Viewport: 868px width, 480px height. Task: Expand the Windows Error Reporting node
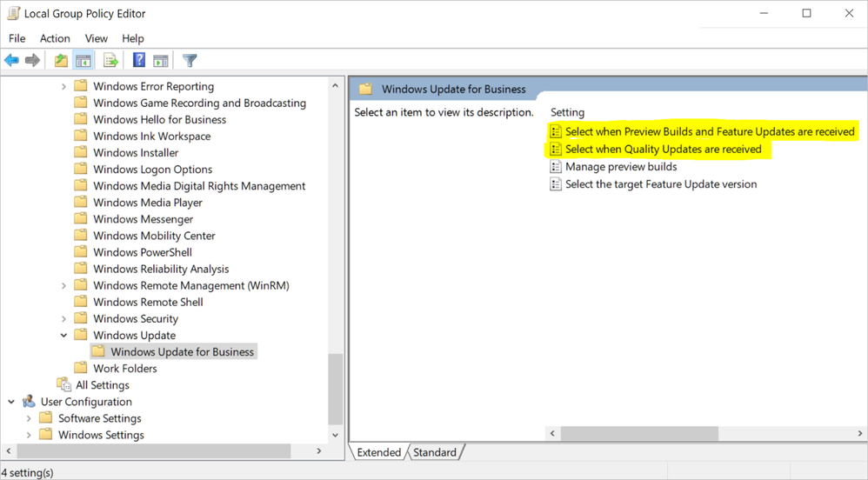coord(63,86)
